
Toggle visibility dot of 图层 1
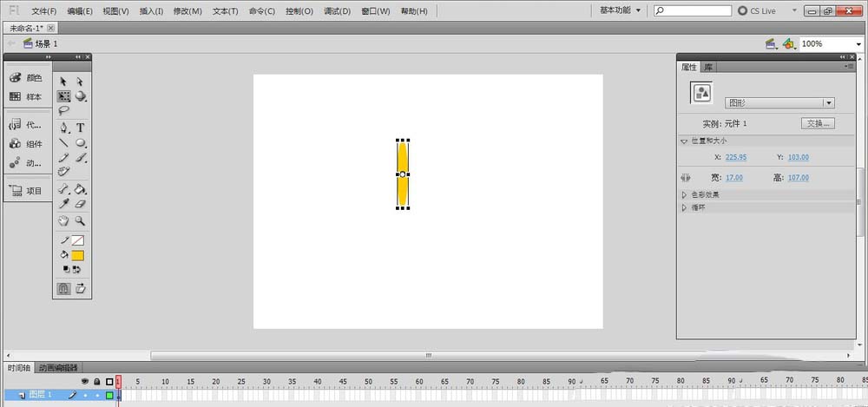tap(85, 396)
